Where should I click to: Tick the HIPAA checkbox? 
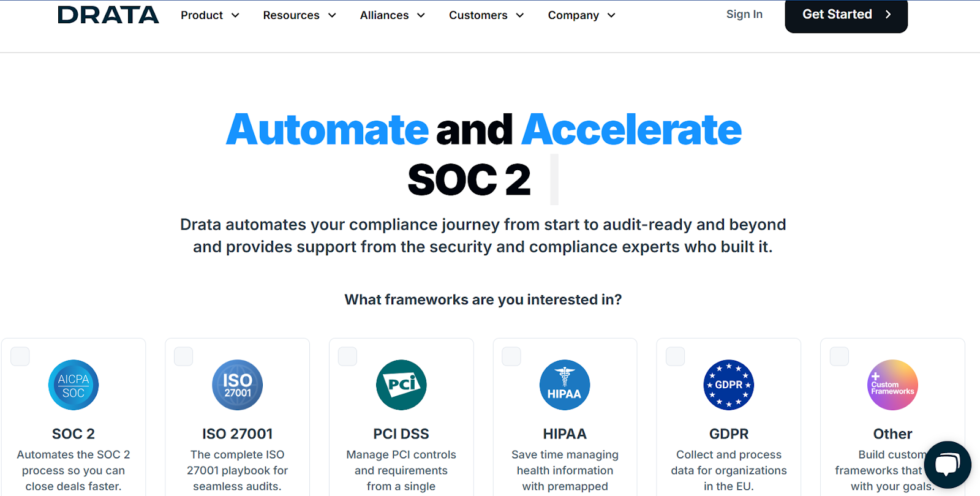coord(511,356)
